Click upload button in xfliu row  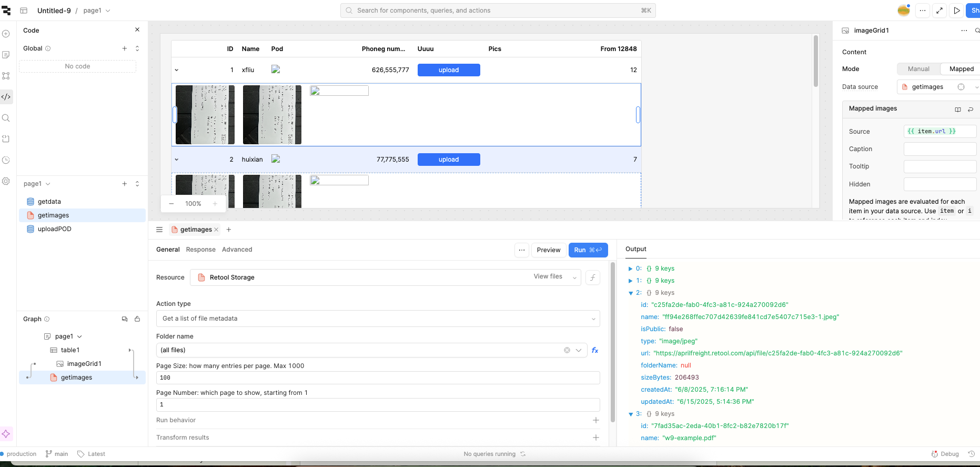coord(449,70)
